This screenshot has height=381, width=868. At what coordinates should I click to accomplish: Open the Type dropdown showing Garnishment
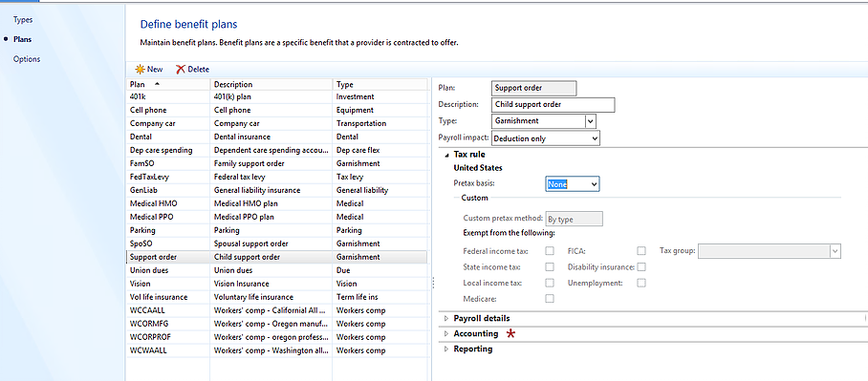point(591,120)
